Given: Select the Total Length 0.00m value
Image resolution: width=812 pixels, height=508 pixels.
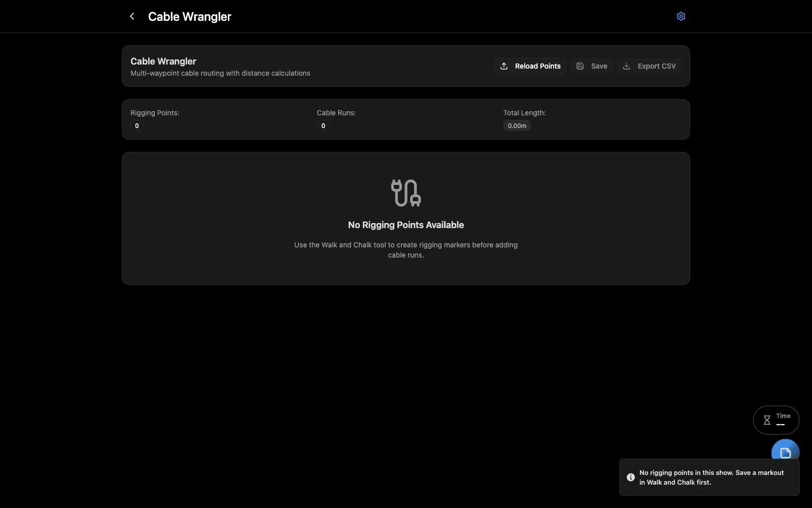Looking at the screenshot, I should click(517, 126).
